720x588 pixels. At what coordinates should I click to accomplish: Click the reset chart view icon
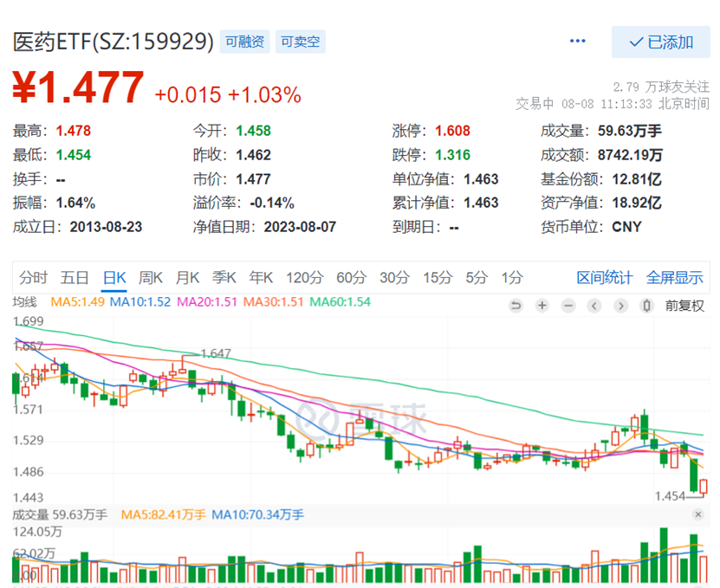click(x=517, y=306)
